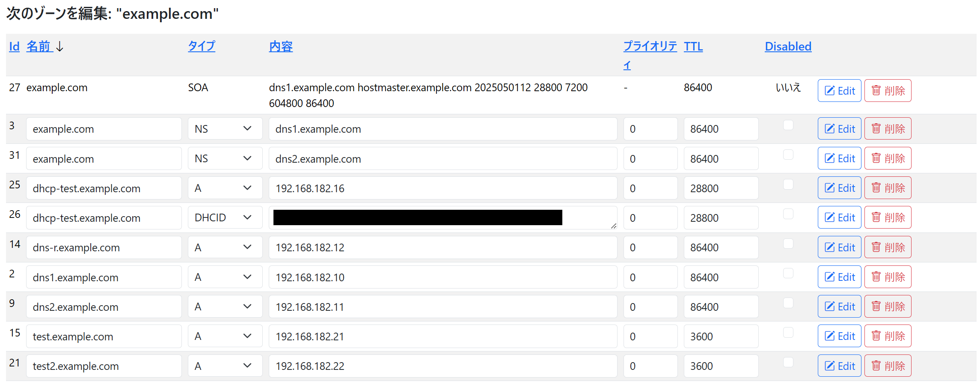
Task: Delete the DHCID record row
Action: (x=888, y=217)
